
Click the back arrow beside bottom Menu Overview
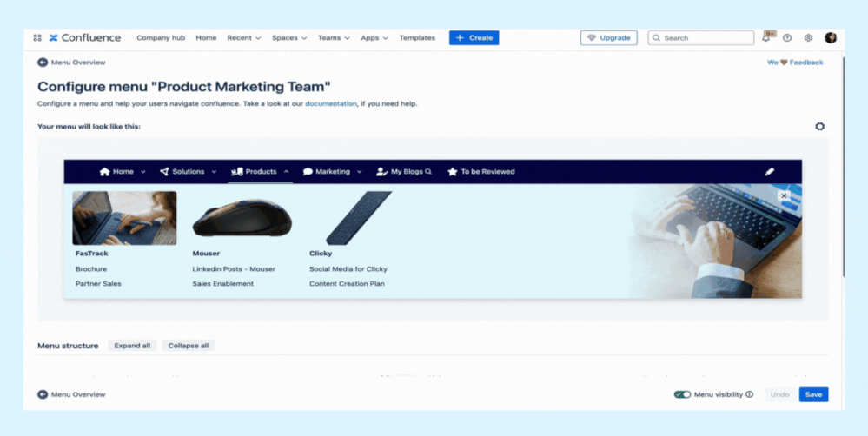[43, 394]
